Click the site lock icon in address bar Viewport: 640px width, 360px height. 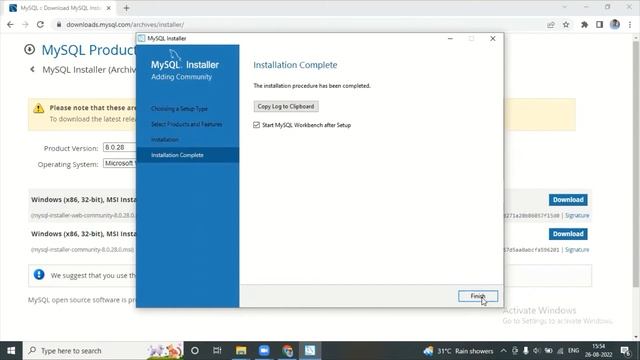point(59,24)
